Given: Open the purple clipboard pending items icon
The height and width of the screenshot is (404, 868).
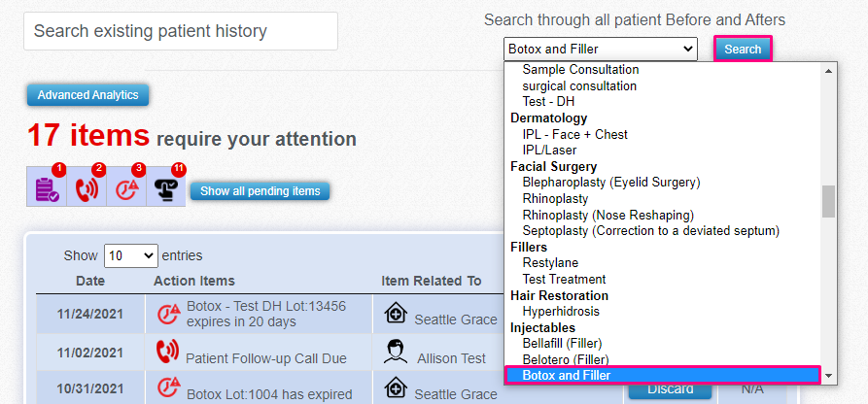Looking at the screenshot, I should (47, 185).
